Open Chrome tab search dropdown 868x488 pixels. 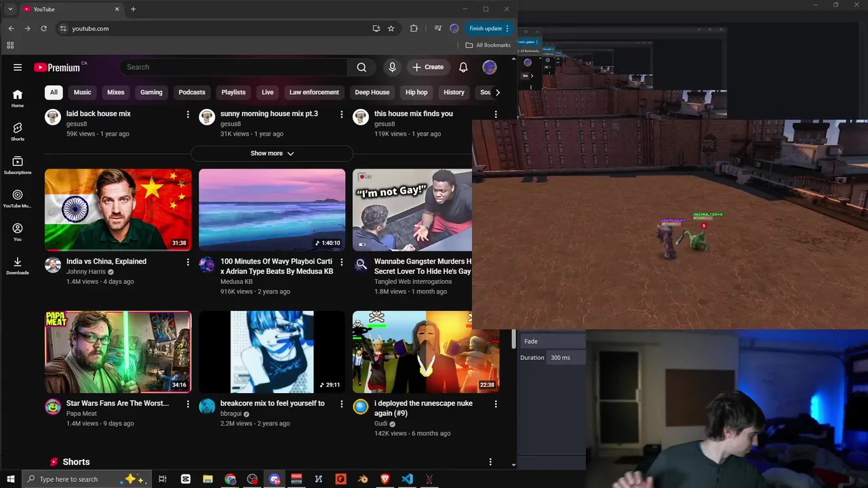point(10,9)
